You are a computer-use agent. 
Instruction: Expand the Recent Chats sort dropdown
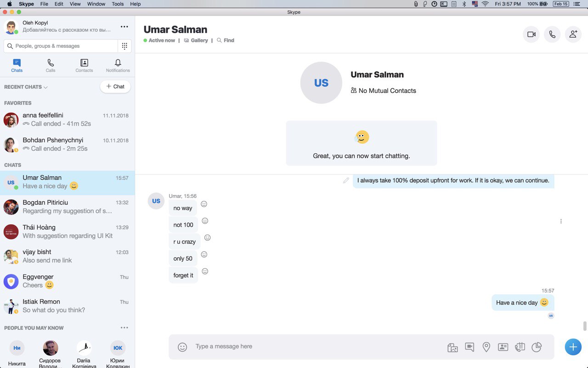click(26, 87)
